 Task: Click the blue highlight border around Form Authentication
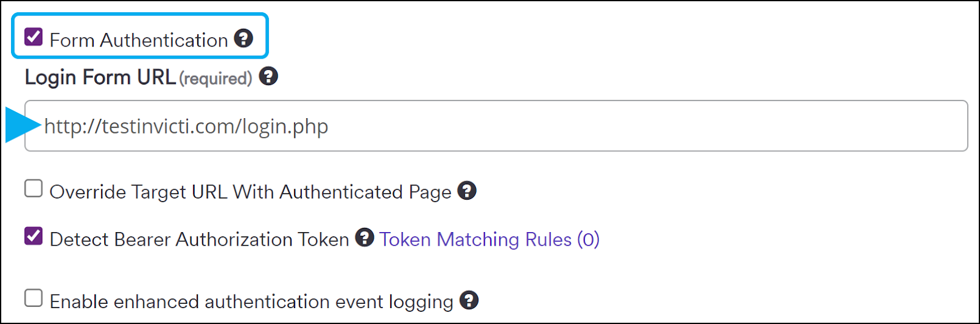pos(140,15)
